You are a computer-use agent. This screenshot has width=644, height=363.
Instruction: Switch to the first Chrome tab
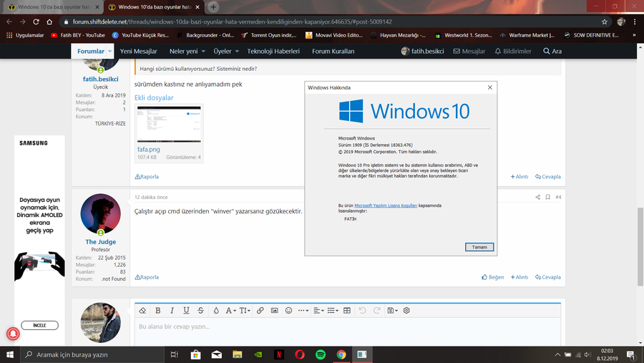pyautogui.click(x=53, y=7)
